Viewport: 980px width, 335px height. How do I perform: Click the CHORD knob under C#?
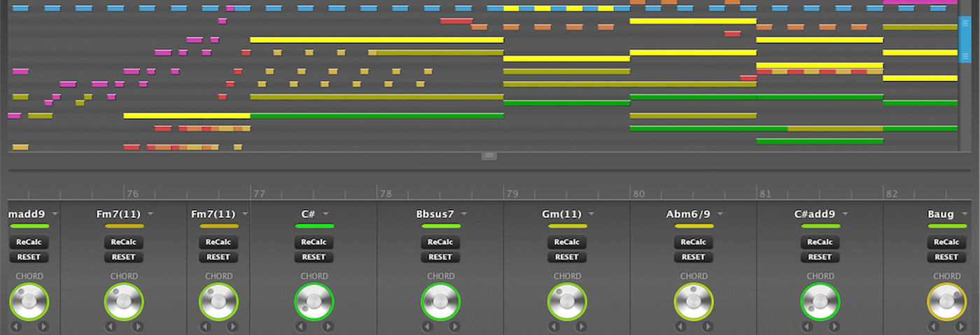314,302
